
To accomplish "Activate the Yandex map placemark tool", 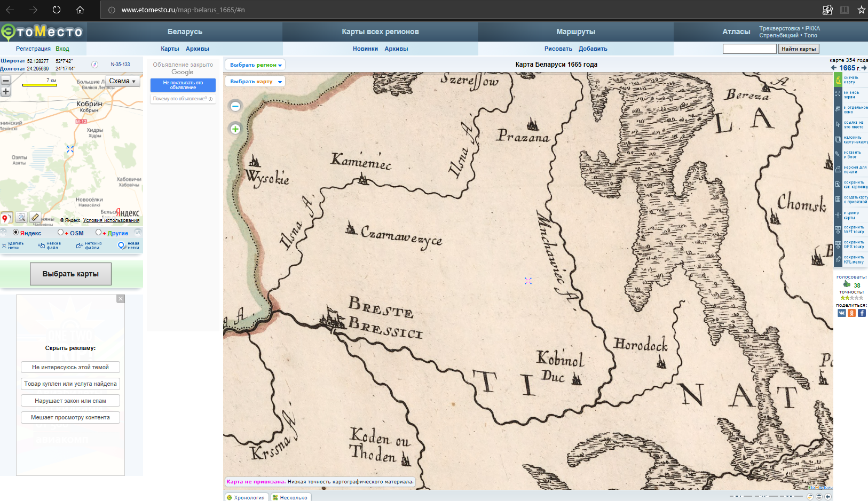I will pos(6,218).
